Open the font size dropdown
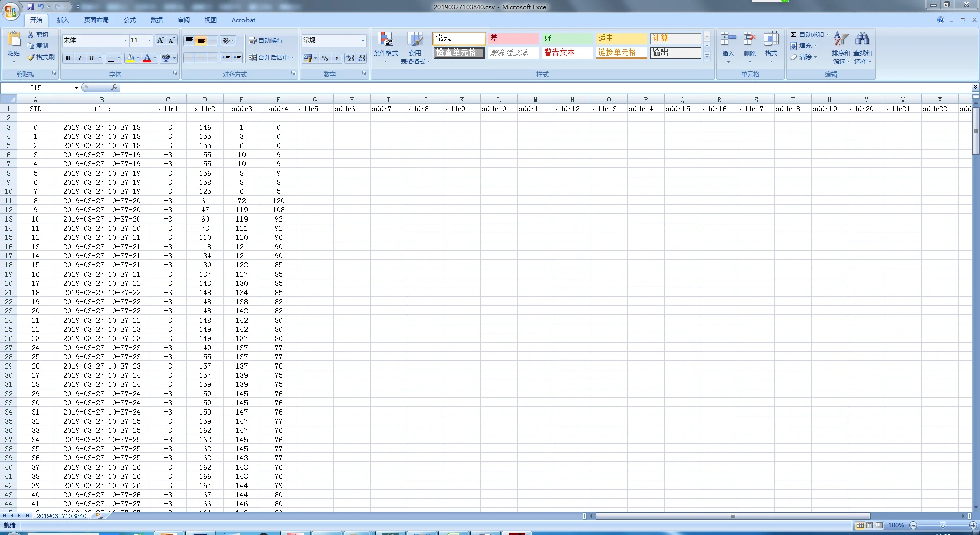980x535 pixels. tap(149, 40)
